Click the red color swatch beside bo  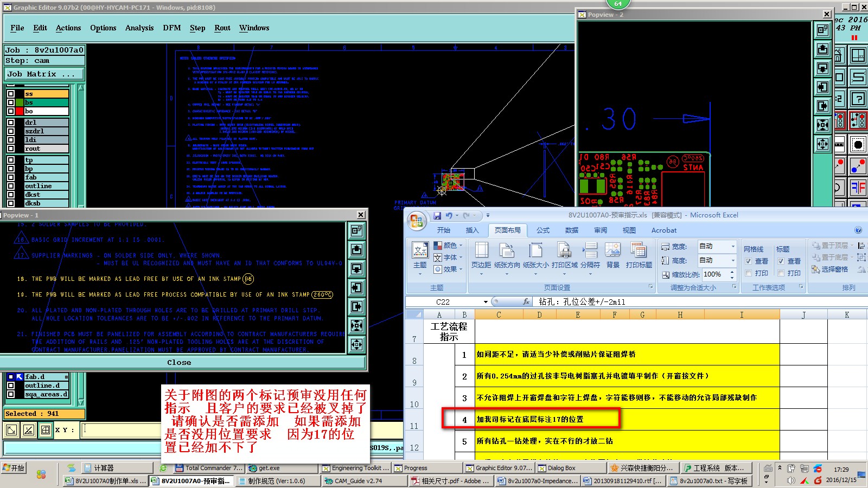coord(20,111)
